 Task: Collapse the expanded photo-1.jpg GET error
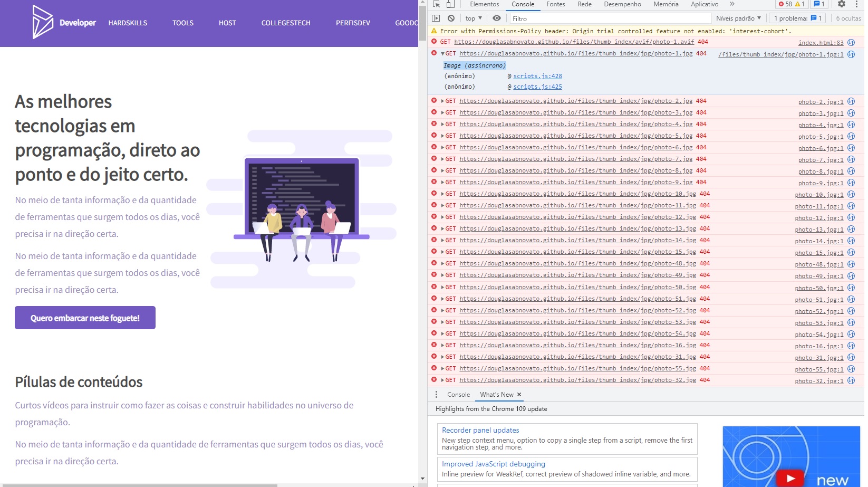(x=442, y=54)
